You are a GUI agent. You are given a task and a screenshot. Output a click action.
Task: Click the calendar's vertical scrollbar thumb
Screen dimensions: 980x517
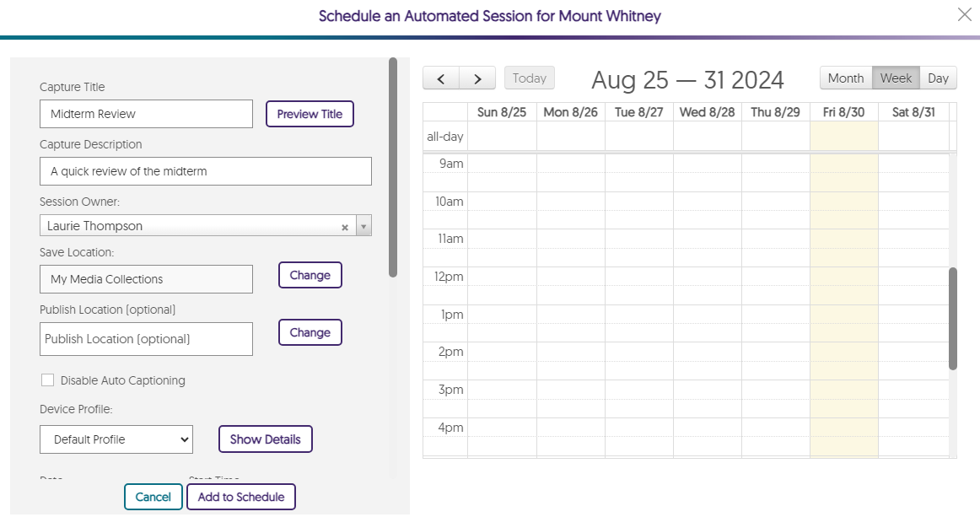tap(953, 319)
